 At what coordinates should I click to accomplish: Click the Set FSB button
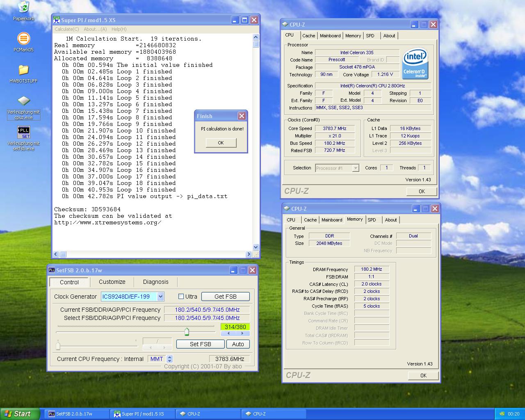point(201,344)
